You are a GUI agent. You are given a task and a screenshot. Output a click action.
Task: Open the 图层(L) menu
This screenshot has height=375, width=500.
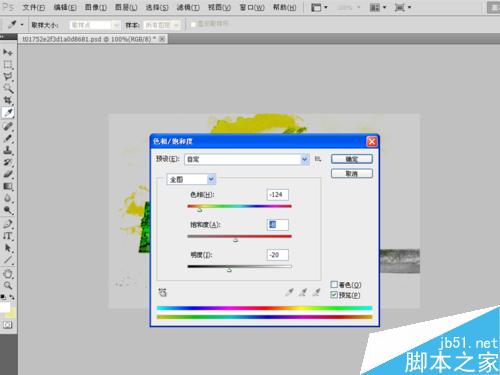coord(126,7)
